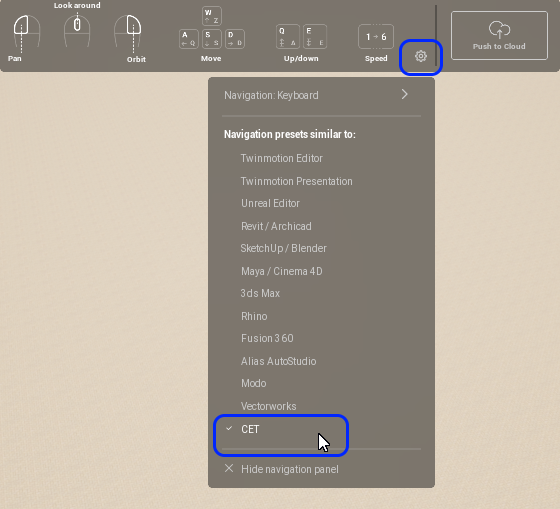This screenshot has height=509, width=560.
Task: Click the Pan mouse icon
Action: (27, 31)
